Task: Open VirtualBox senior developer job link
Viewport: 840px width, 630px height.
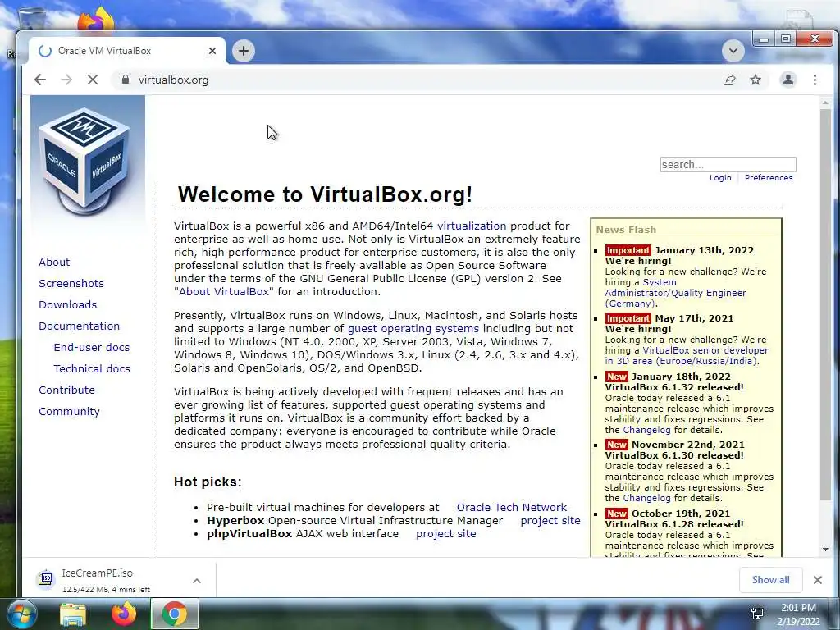Action: click(687, 356)
